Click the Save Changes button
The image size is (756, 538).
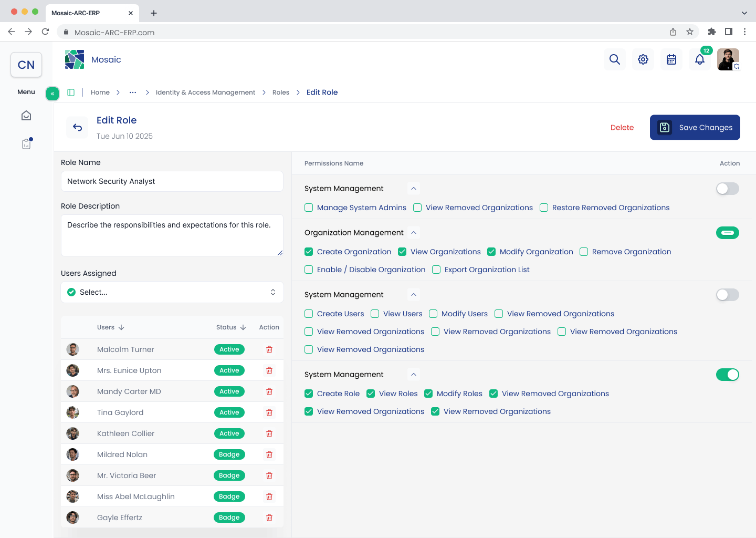point(695,128)
